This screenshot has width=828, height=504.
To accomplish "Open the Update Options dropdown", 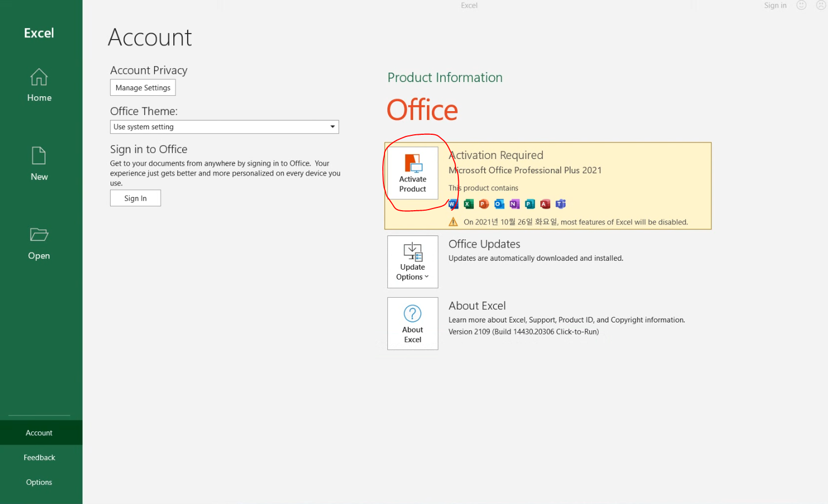I will (x=413, y=262).
